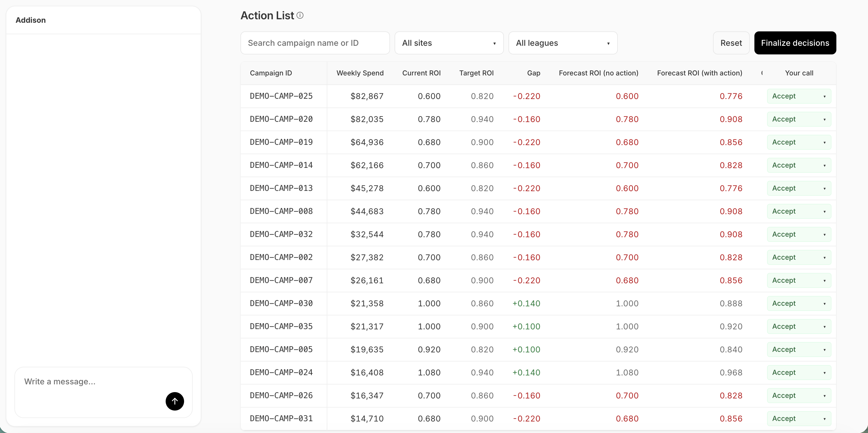Click weekly spend value $82,035
868x433 pixels.
[x=367, y=119]
